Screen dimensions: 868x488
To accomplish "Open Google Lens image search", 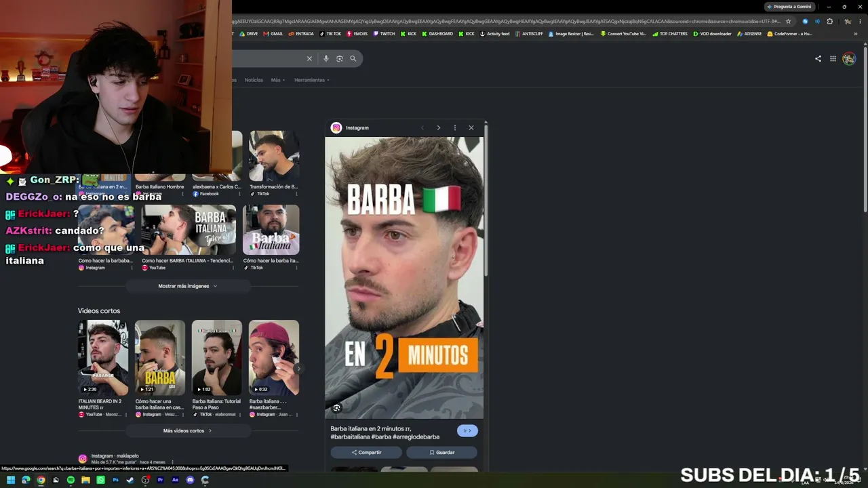I will pyautogui.click(x=339, y=58).
